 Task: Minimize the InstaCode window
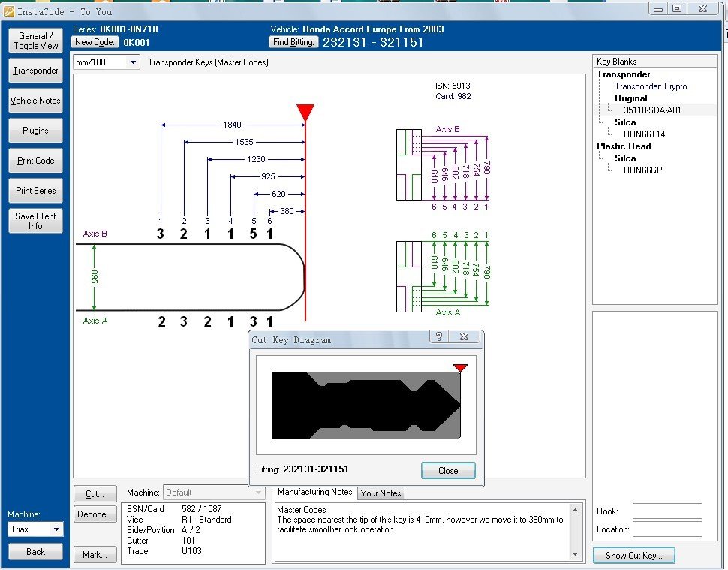pos(658,9)
